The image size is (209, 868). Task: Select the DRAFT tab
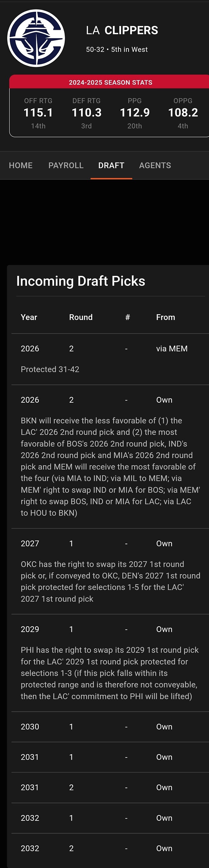[x=111, y=165]
